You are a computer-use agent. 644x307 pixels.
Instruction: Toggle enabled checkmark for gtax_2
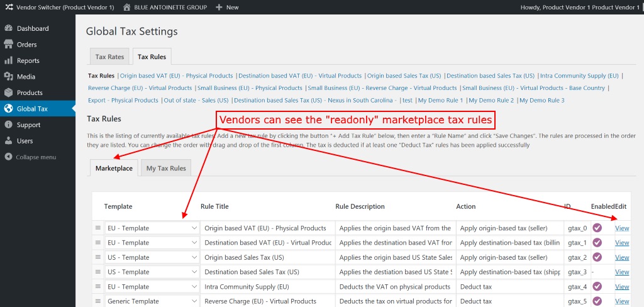coord(597,257)
